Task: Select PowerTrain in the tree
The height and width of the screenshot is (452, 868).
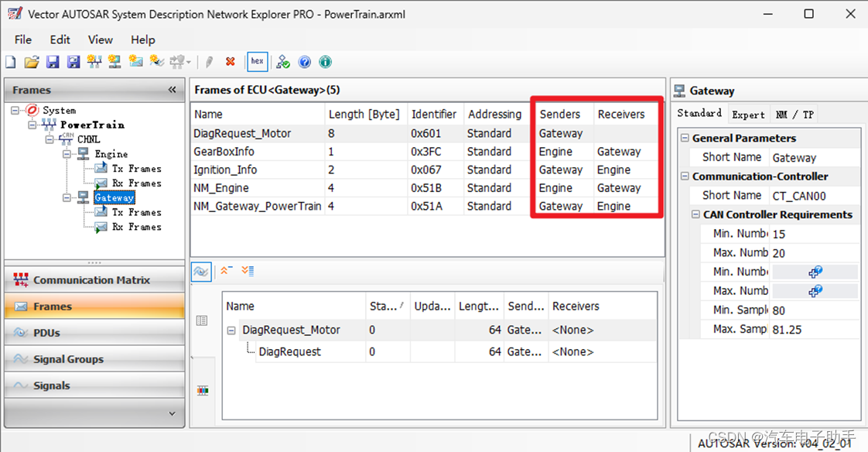Action: click(92, 125)
